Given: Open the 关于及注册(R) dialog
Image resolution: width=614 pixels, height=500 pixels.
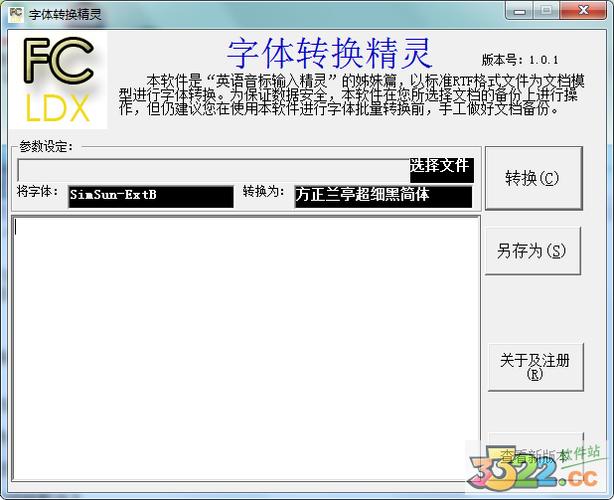Looking at the screenshot, I should click(x=535, y=367).
